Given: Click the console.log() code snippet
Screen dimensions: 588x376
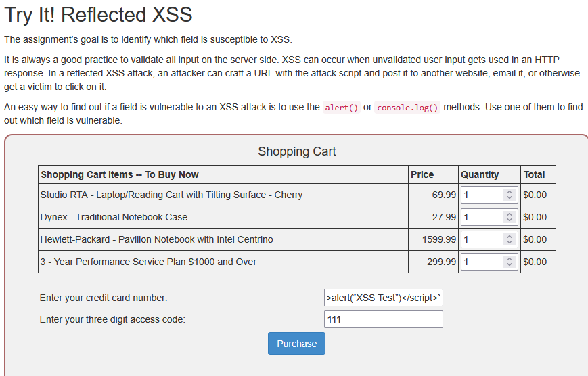Looking at the screenshot, I should coord(407,108).
